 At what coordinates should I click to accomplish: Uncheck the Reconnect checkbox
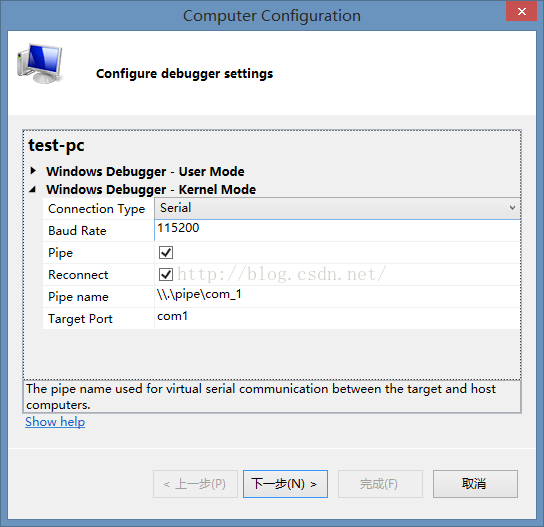click(166, 274)
